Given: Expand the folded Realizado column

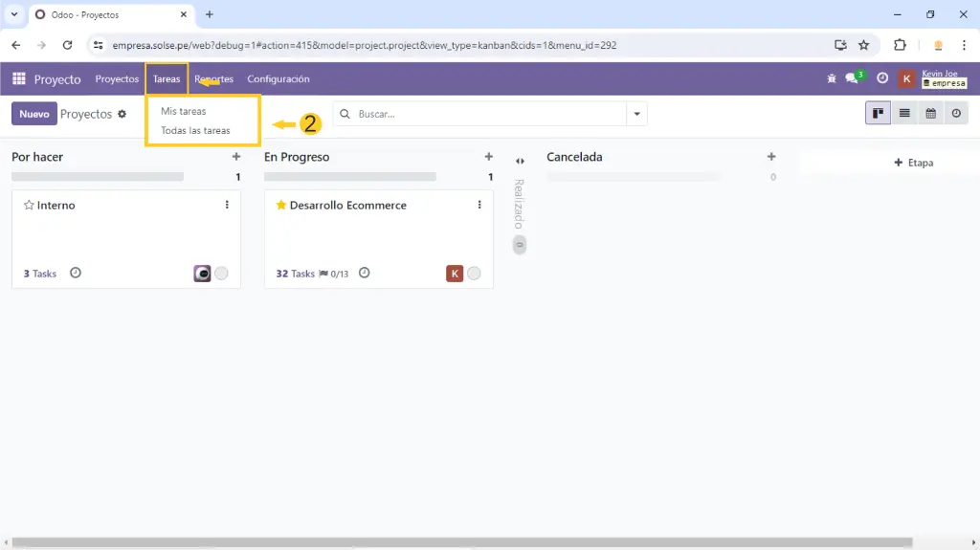Looking at the screenshot, I should click(x=520, y=162).
